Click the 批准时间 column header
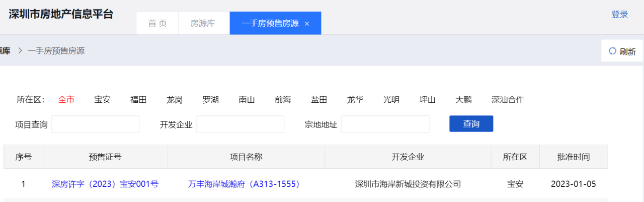 [x=574, y=157]
